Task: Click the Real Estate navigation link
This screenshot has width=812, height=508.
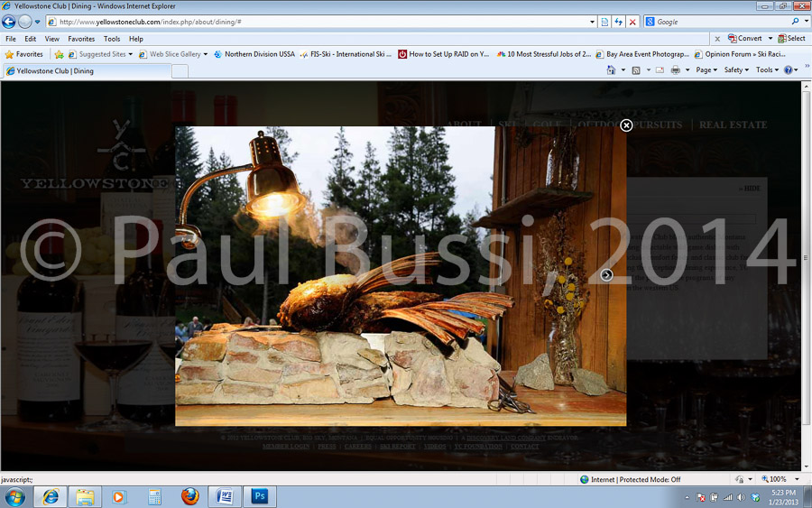Action: (x=733, y=125)
